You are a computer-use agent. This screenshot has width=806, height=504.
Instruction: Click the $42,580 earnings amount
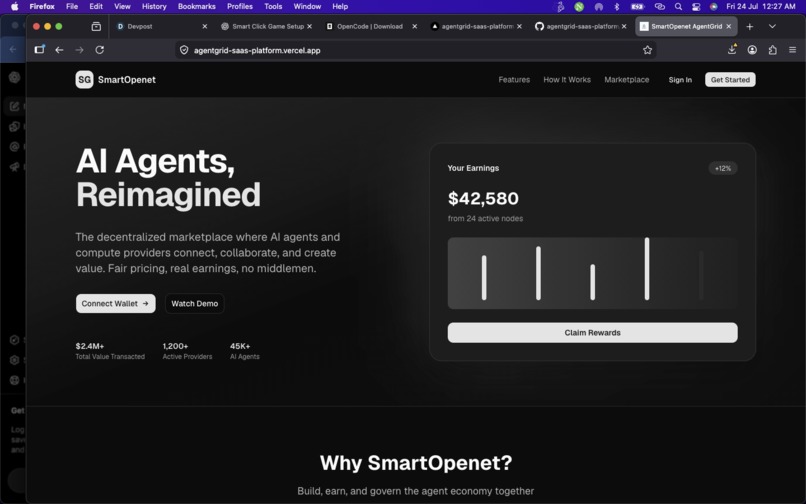(483, 199)
